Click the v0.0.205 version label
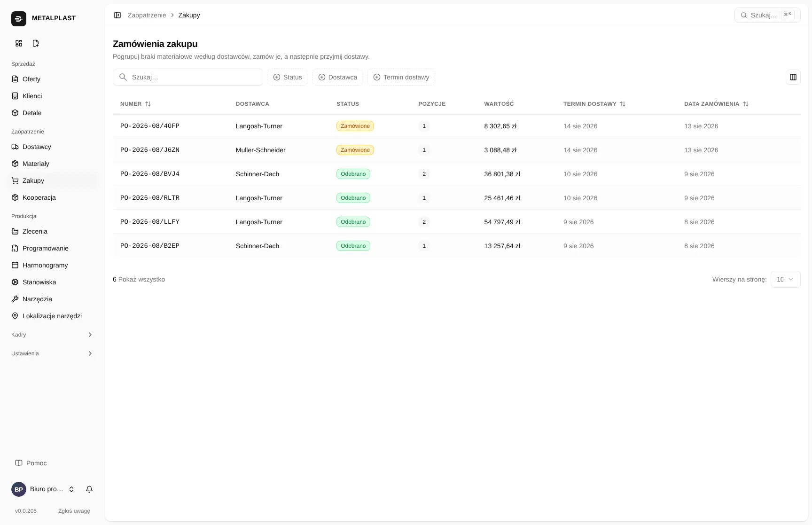Image resolution: width=812 pixels, height=525 pixels. coord(26,511)
